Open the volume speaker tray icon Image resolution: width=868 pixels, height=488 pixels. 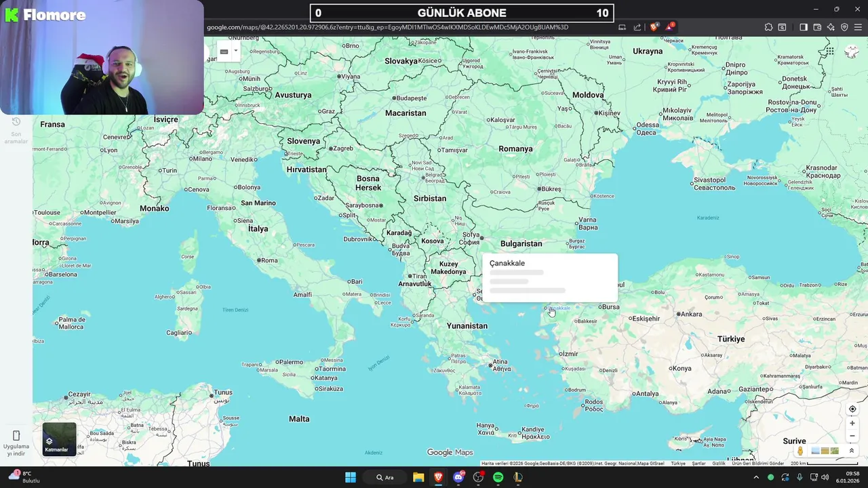click(x=825, y=477)
